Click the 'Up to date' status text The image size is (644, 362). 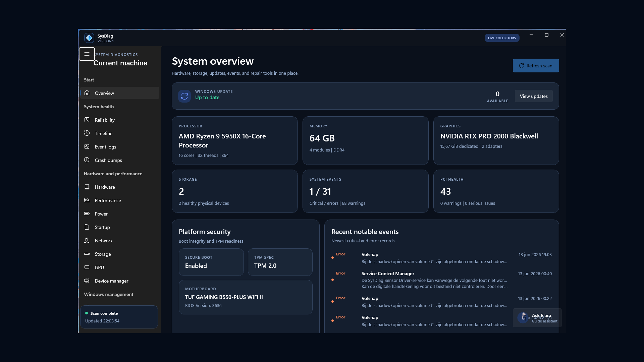207,98
